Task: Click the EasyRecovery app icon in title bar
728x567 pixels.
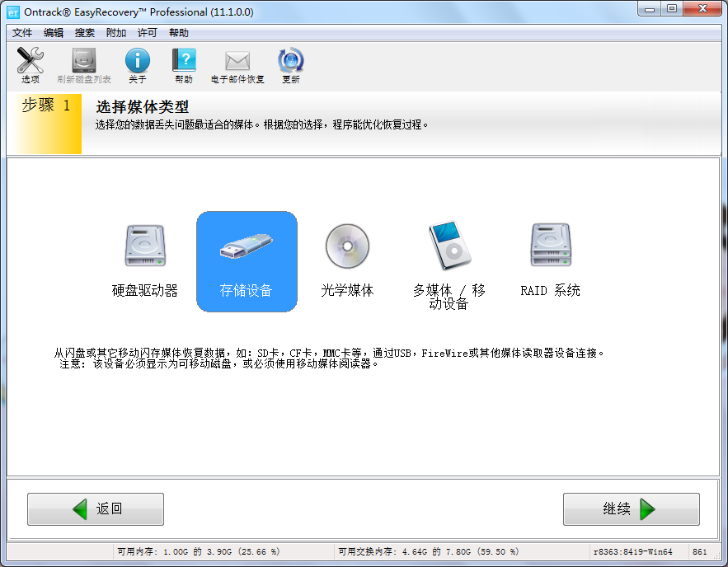Action: tap(13, 12)
